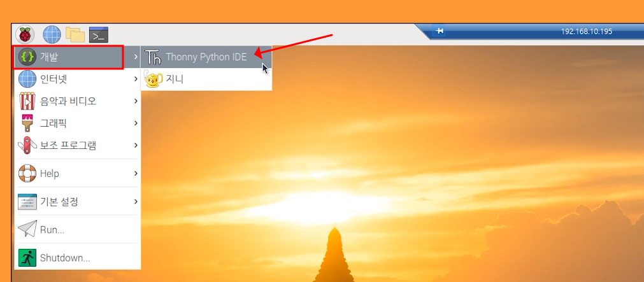This screenshot has height=282, width=644.
Task: Open the 인터넷 menu entry
Action: click(x=78, y=79)
